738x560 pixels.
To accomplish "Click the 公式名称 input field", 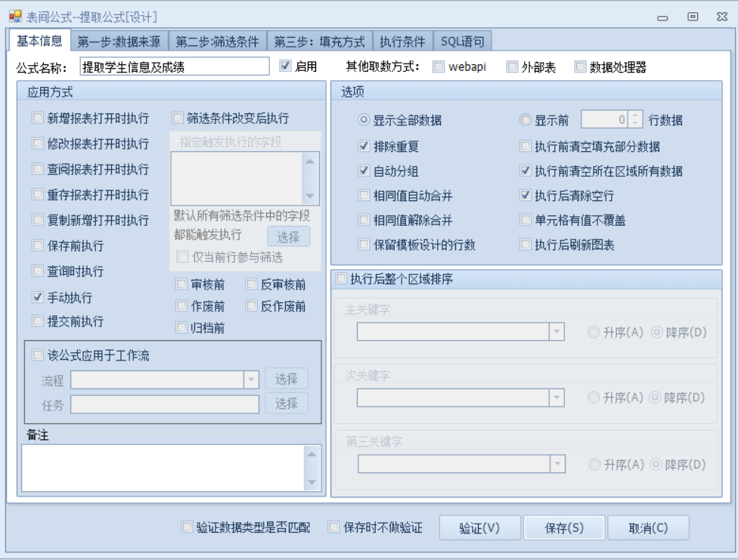I will [174, 67].
